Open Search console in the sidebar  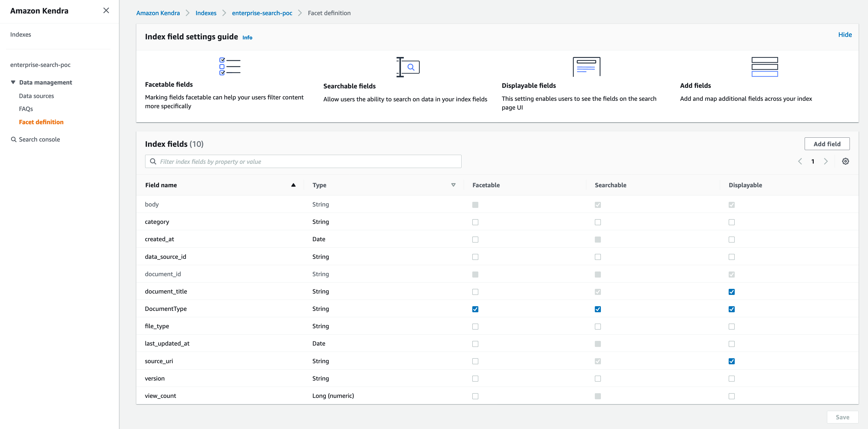click(39, 140)
